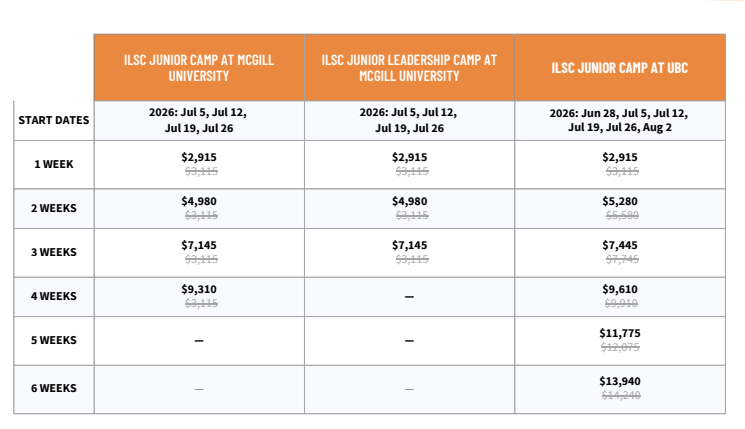Image resolution: width=745 pixels, height=429 pixels.
Task: Click the 1 Week row label
Action: [53, 163]
